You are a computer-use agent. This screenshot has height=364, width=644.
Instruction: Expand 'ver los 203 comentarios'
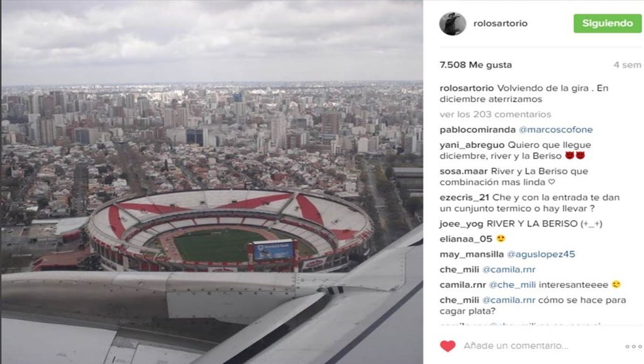tap(496, 115)
